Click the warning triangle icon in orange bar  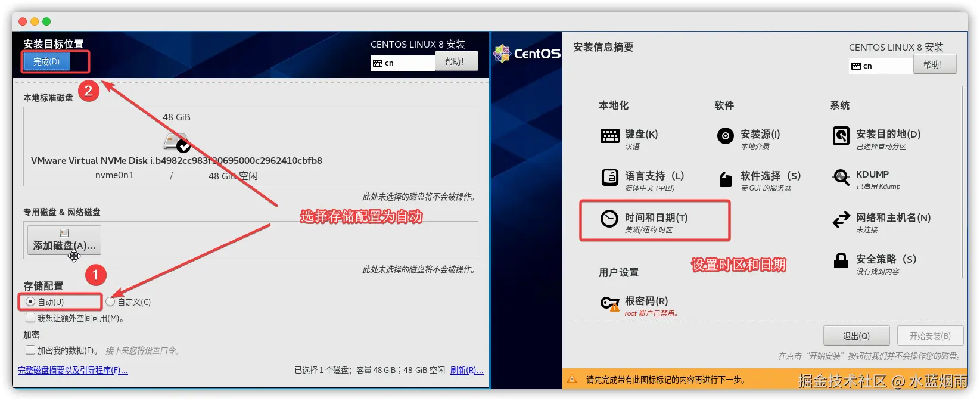[x=572, y=379]
